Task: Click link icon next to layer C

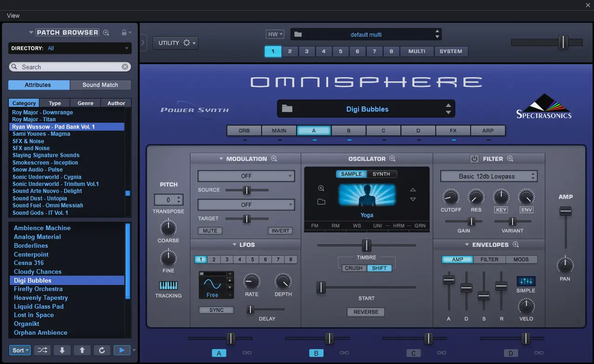Action: pos(441,353)
